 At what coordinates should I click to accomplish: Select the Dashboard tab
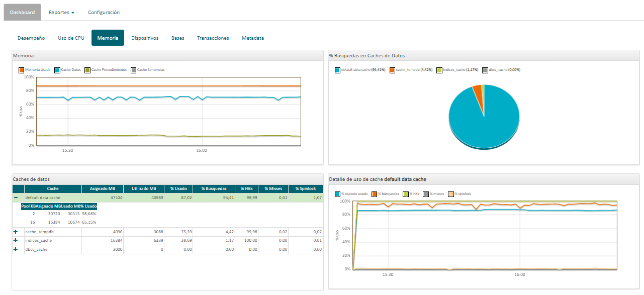22,12
